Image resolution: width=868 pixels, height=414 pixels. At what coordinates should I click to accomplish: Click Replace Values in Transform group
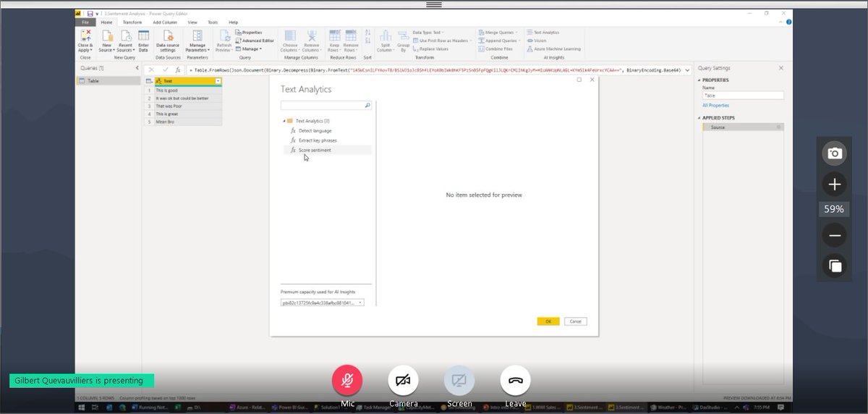430,48
